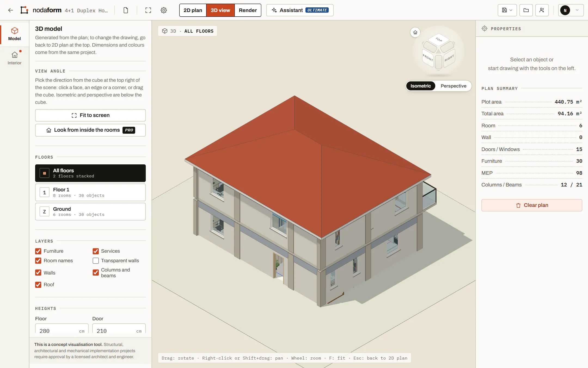This screenshot has width=588, height=368.
Task: Select Isometric view mode
Action: [421, 86]
